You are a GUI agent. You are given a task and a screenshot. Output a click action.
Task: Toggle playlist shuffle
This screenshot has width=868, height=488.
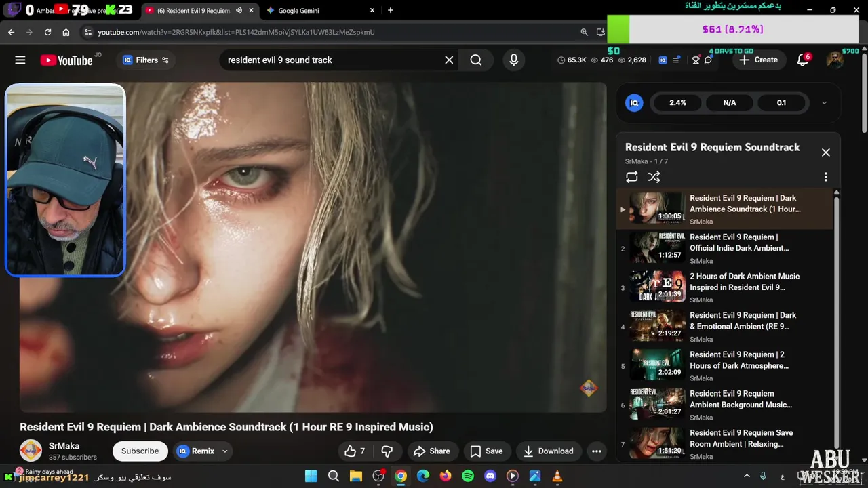[x=654, y=177]
